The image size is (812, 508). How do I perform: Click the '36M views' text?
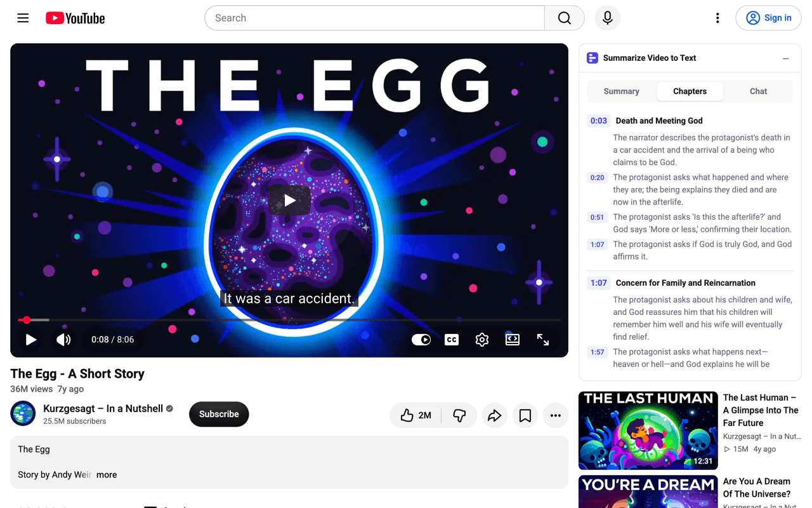point(31,389)
